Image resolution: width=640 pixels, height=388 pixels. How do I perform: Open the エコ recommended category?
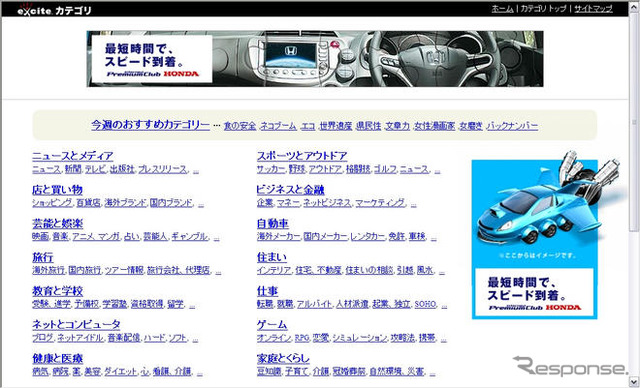[x=308, y=126]
